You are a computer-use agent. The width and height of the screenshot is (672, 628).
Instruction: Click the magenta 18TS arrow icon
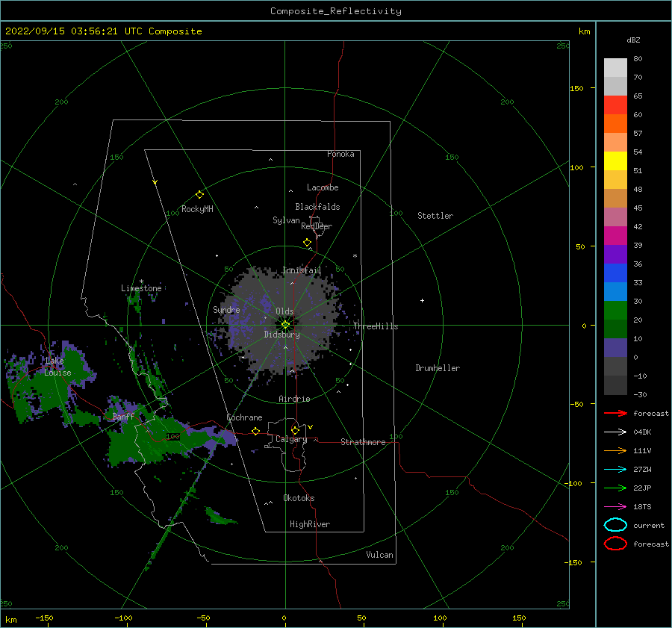[615, 506]
